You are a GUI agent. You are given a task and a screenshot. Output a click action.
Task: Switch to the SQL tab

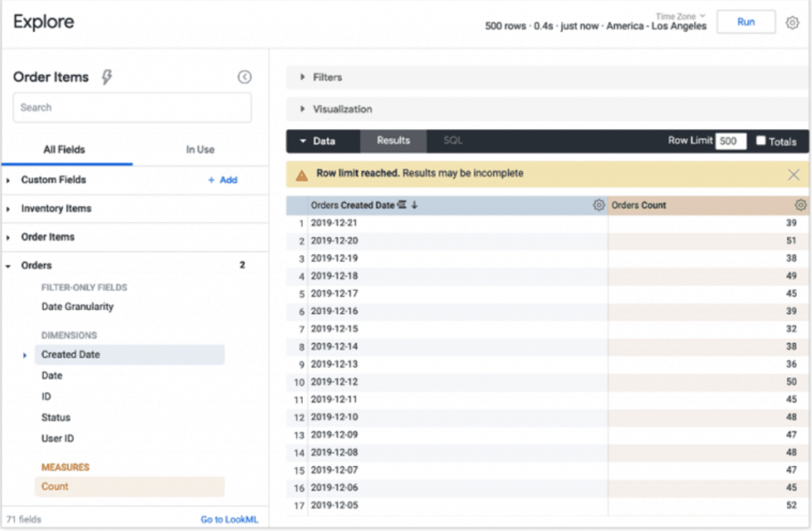[452, 141]
